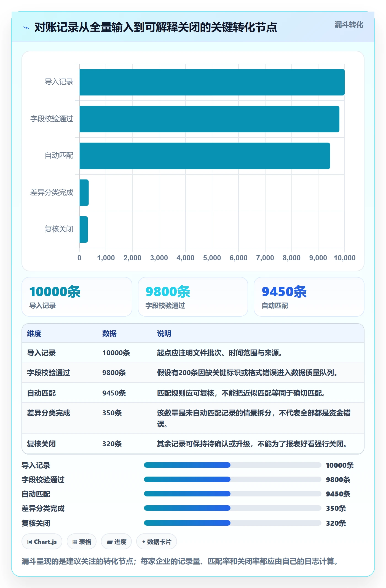Click the 350条 value in the table
This screenshot has width=386, height=588.
(x=112, y=413)
